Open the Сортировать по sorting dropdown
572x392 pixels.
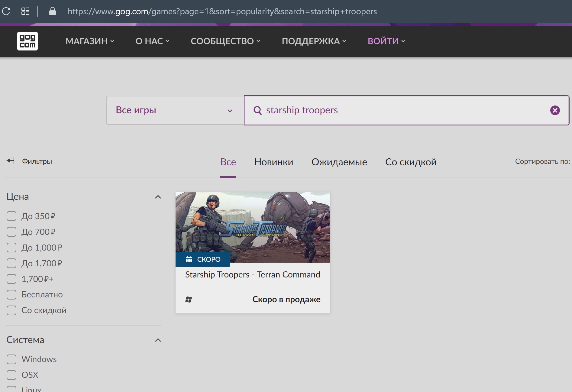pyautogui.click(x=542, y=161)
